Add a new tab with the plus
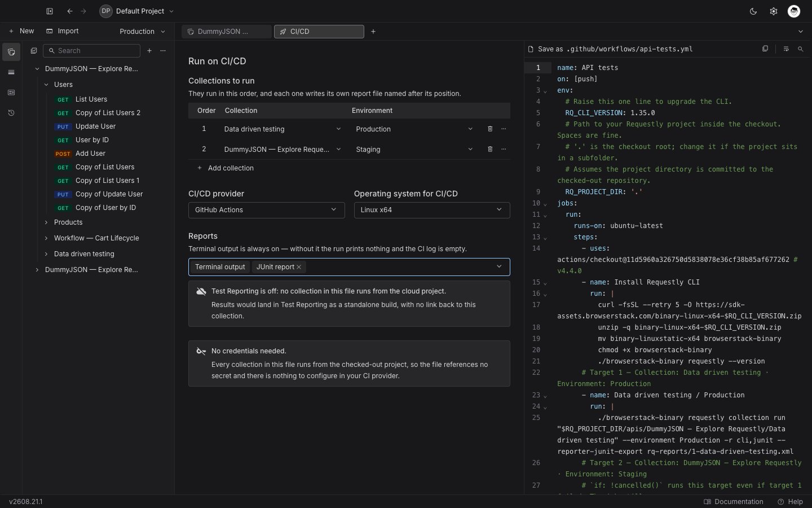Screen dimensions: 812x508 coord(373,32)
